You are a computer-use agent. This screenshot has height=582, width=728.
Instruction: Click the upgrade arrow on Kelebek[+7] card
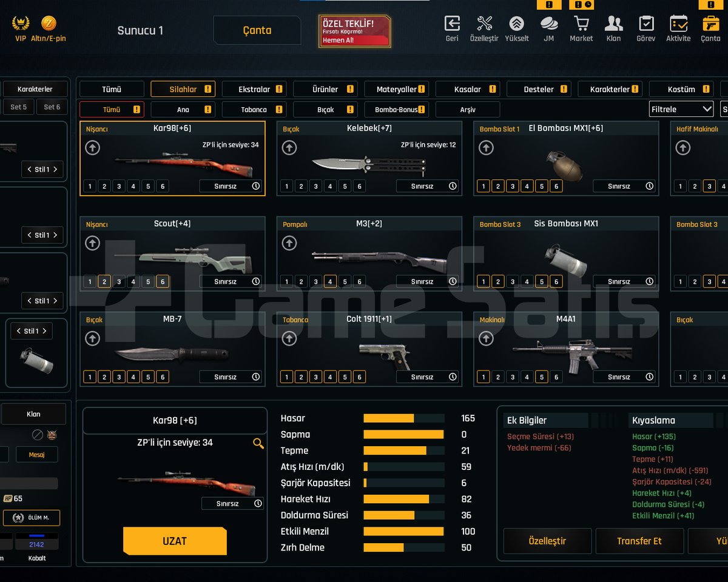tap(289, 147)
